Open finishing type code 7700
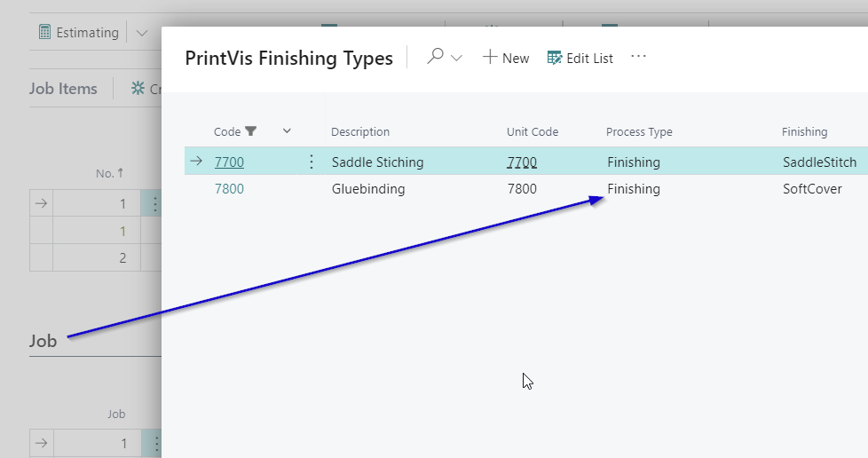 (x=229, y=162)
